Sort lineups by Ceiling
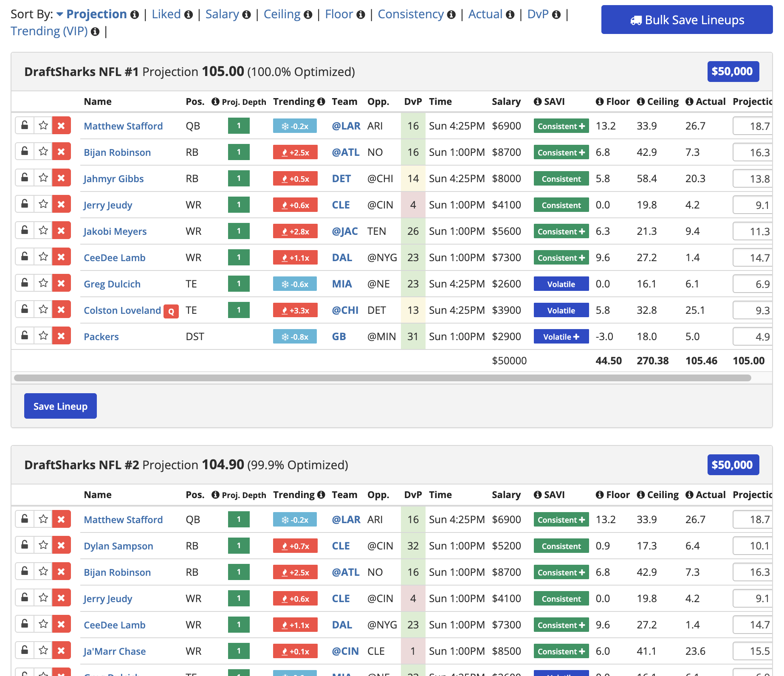784x676 pixels. [282, 14]
